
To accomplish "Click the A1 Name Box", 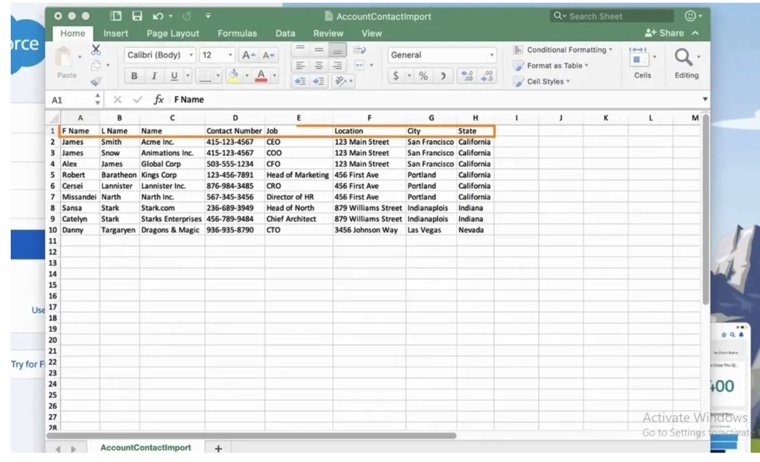I will tap(74, 100).
